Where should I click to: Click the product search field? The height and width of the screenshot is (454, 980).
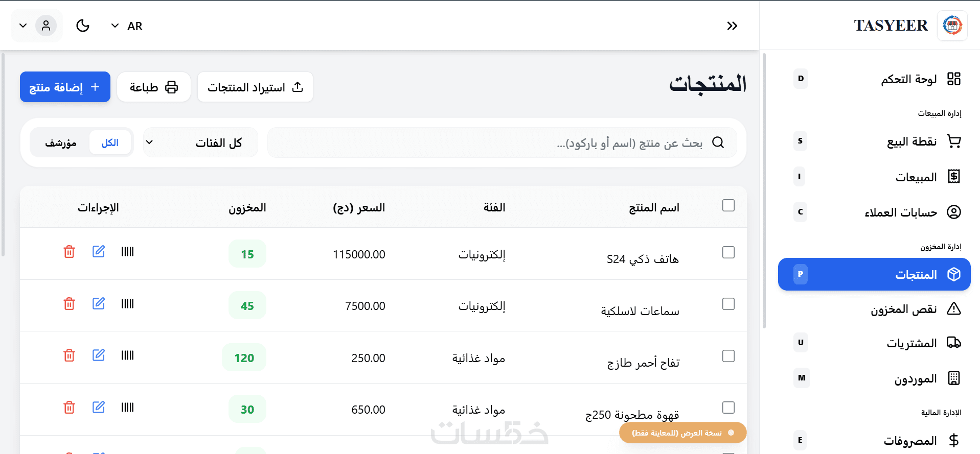tap(501, 142)
